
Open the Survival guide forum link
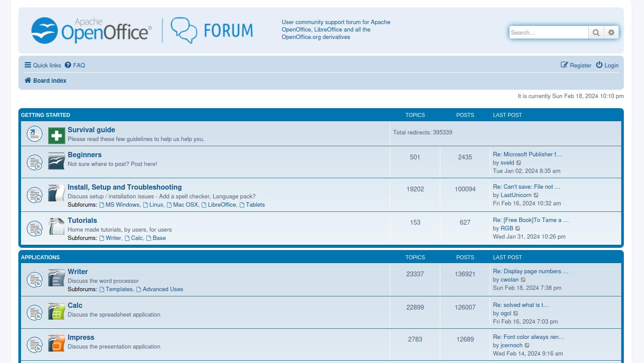click(x=91, y=130)
